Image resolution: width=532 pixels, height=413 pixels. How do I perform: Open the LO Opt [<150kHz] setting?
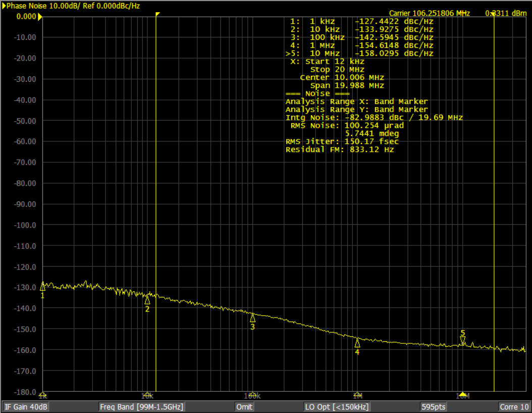coord(337,407)
